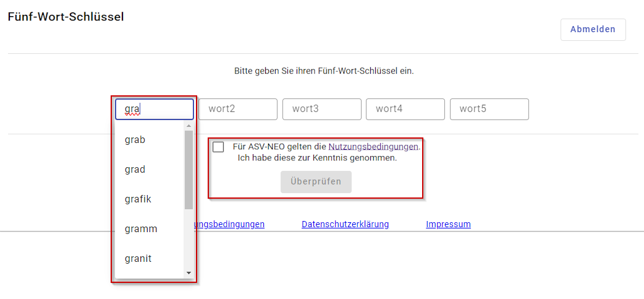Click the Überprüfen button

click(316, 182)
